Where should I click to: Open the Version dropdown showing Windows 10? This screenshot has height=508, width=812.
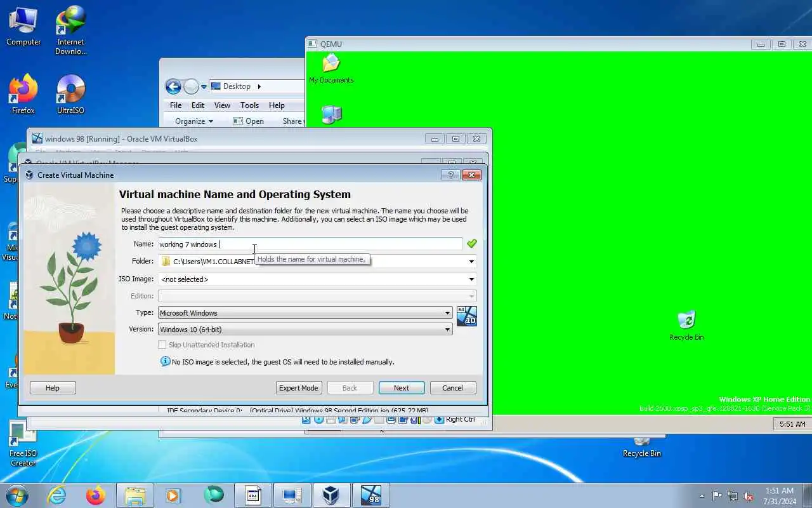(x=305, y=329)
